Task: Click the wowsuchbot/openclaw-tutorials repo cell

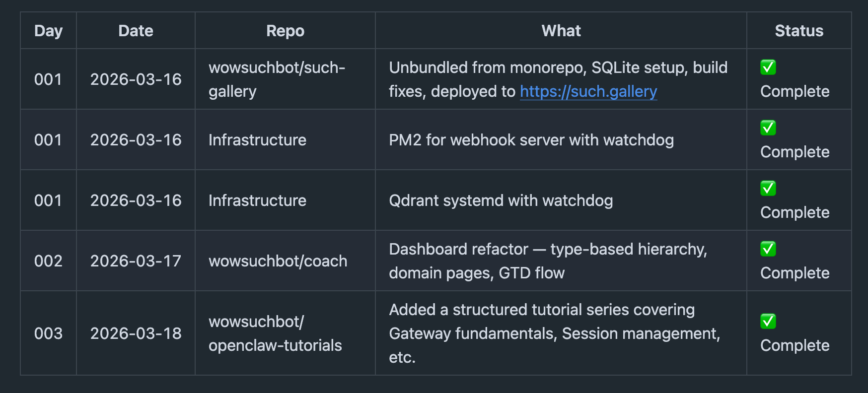Action: click(275, 333)
